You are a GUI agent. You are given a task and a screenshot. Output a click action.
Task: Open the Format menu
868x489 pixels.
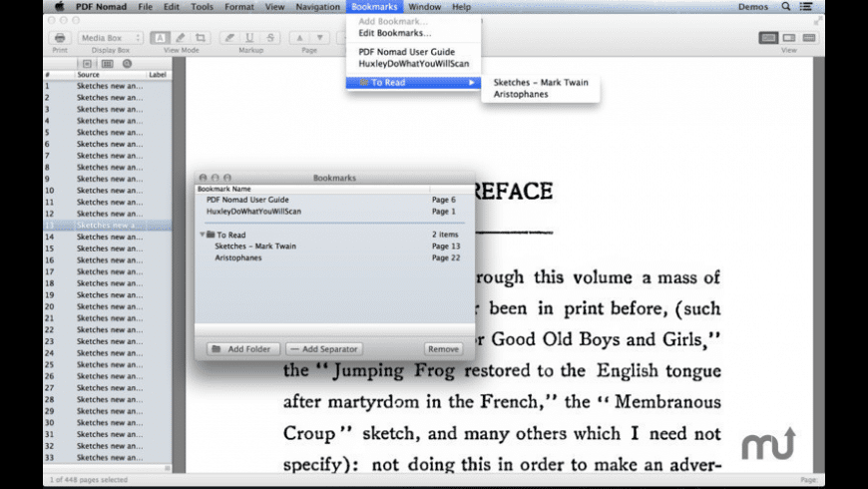pos(239,7)
